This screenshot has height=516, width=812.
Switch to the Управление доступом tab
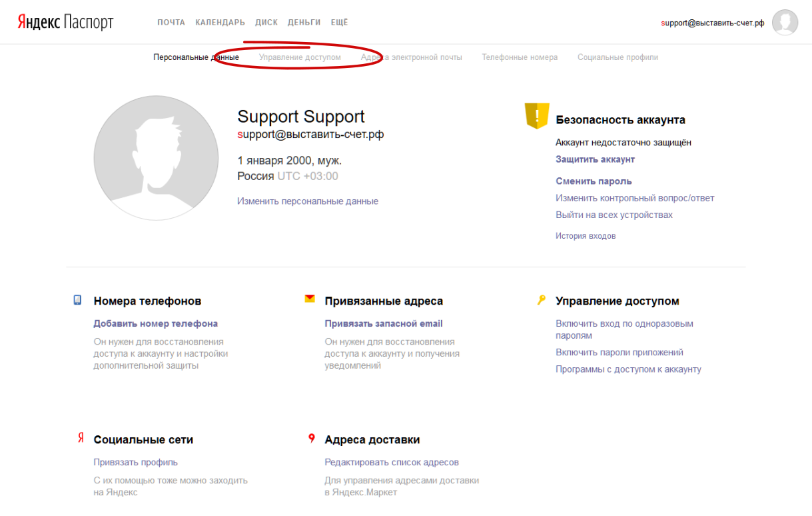tap(300, 57)
